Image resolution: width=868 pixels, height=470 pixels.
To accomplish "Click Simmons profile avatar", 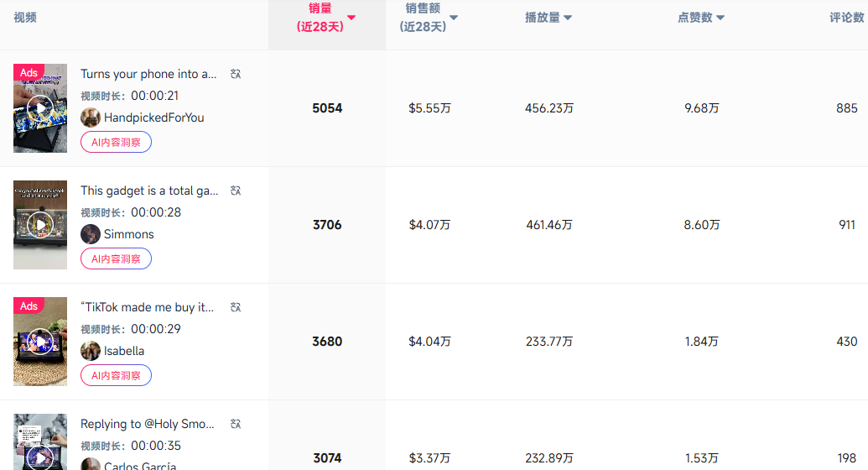I will pos(91,234).
